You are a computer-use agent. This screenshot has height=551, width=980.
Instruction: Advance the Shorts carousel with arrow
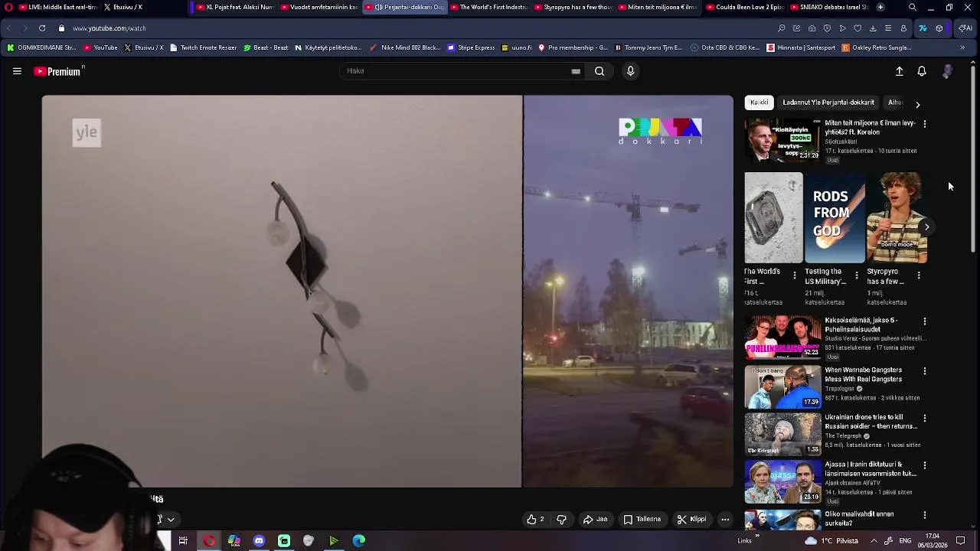click(926, 227)
